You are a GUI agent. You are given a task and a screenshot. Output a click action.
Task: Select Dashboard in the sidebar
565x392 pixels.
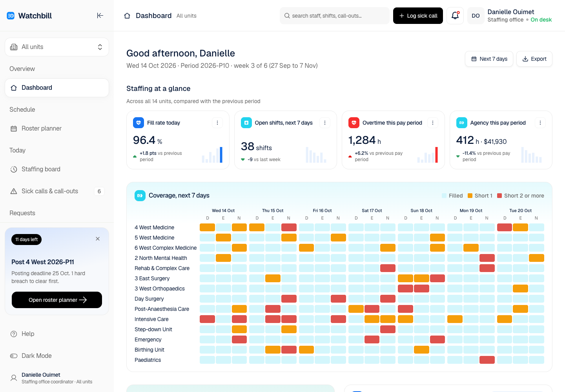(x=57, y=88)
